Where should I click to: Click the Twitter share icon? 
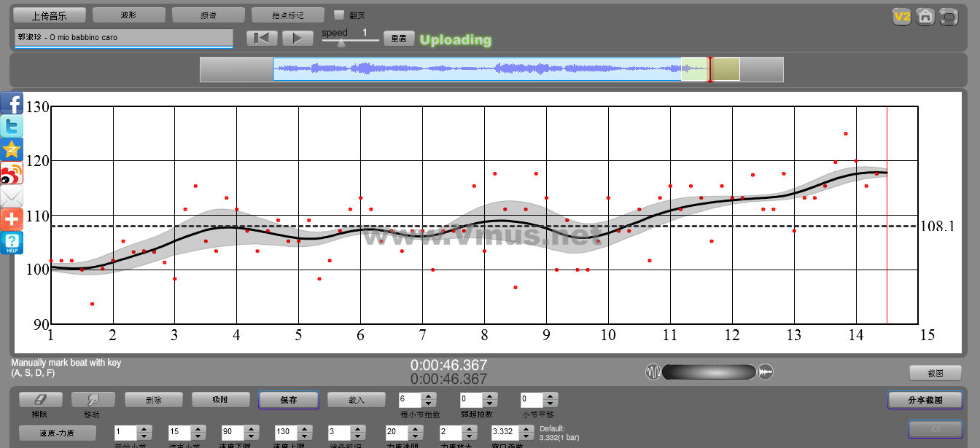tap(12, 126)
